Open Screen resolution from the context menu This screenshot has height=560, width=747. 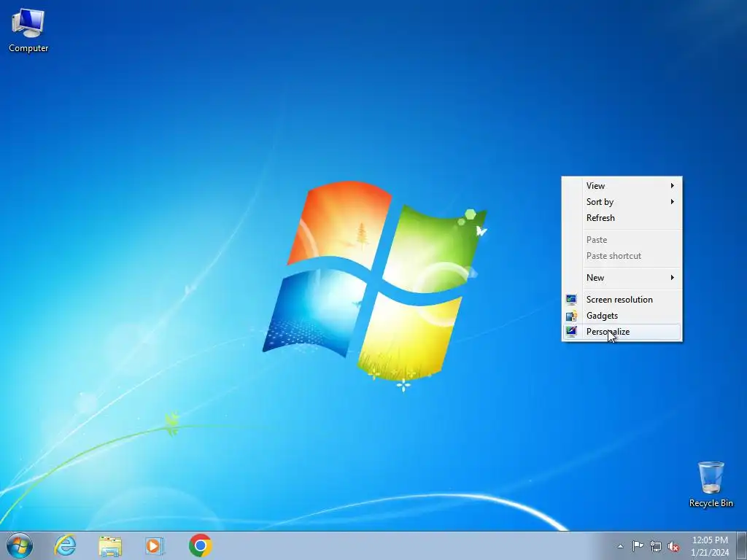click(x=622, y=300)
